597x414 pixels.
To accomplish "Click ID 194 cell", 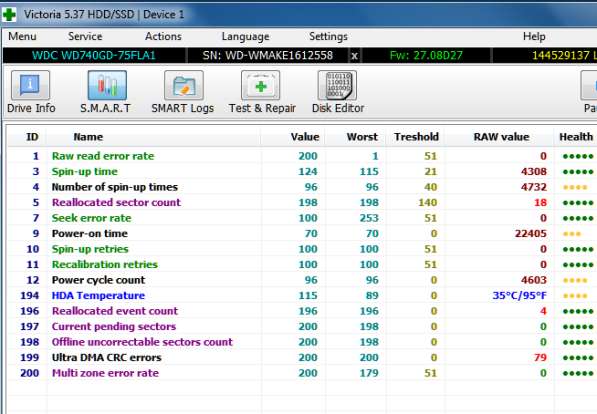I will click(30, 296).
